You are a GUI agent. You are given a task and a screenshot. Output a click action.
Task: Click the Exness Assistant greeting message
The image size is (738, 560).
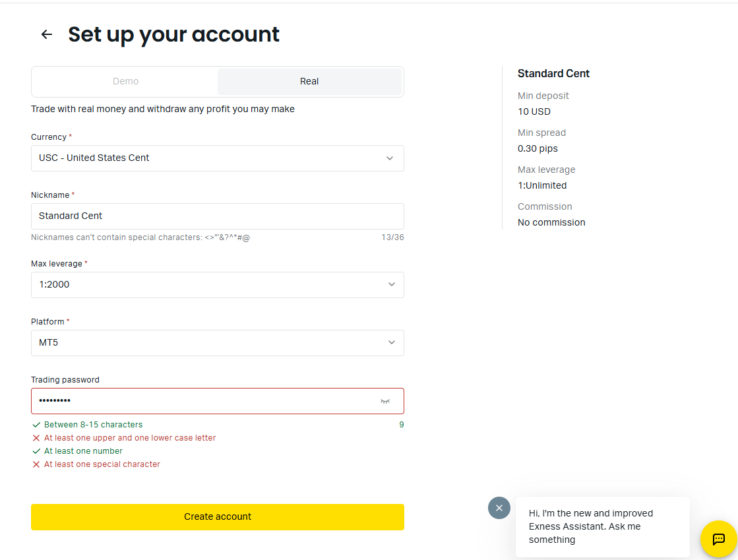(590, 526)
